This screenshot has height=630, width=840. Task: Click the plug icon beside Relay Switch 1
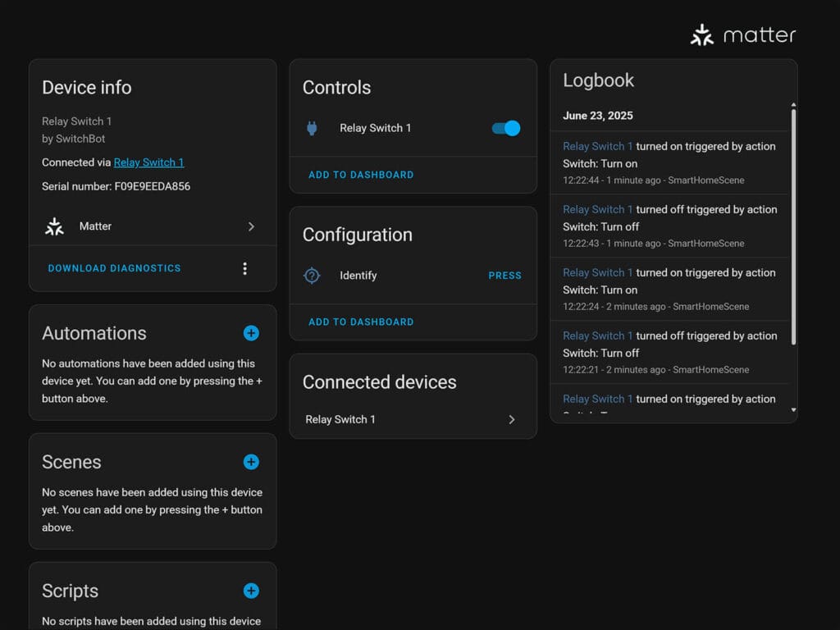tap(312, 128)
